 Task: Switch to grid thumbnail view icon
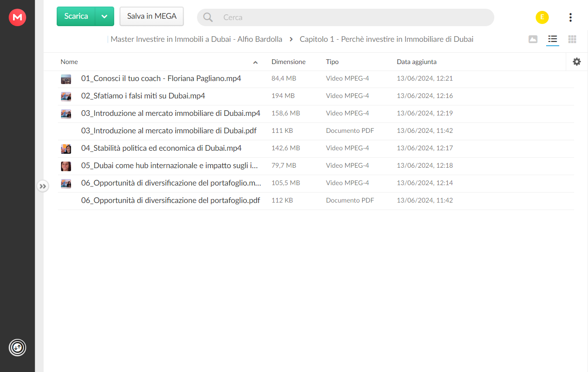[572, 39]
